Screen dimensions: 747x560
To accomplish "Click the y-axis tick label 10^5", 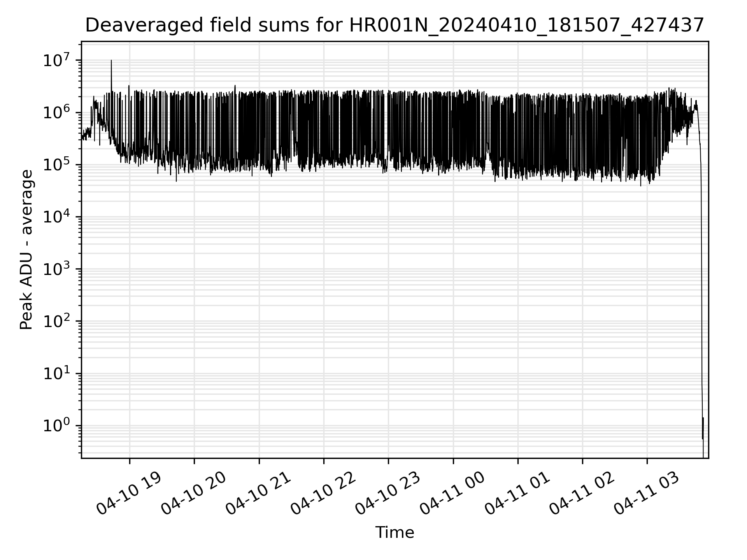I will (x=57, y=164).
